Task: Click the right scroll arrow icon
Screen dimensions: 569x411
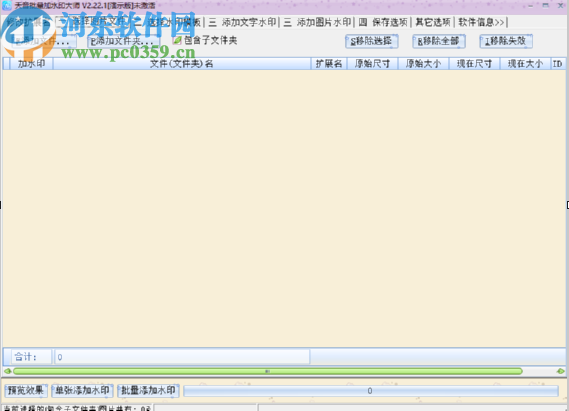Action: click(561, 371)
